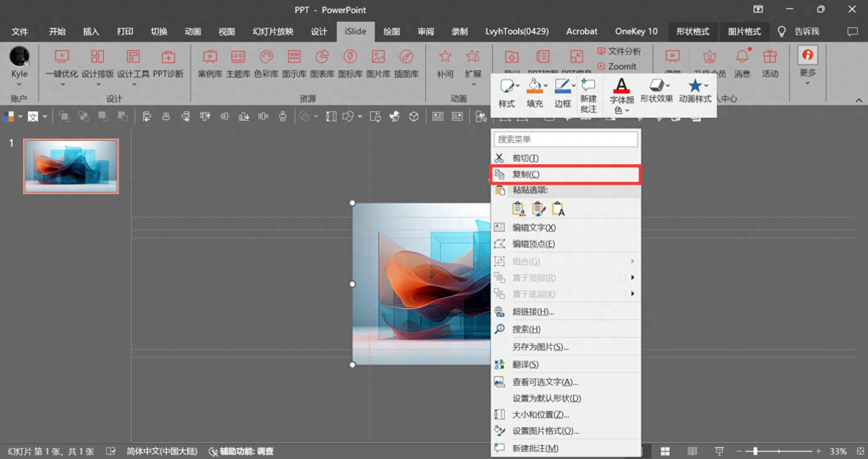Expand the 设计工具 dropdown

pos(134,85)
